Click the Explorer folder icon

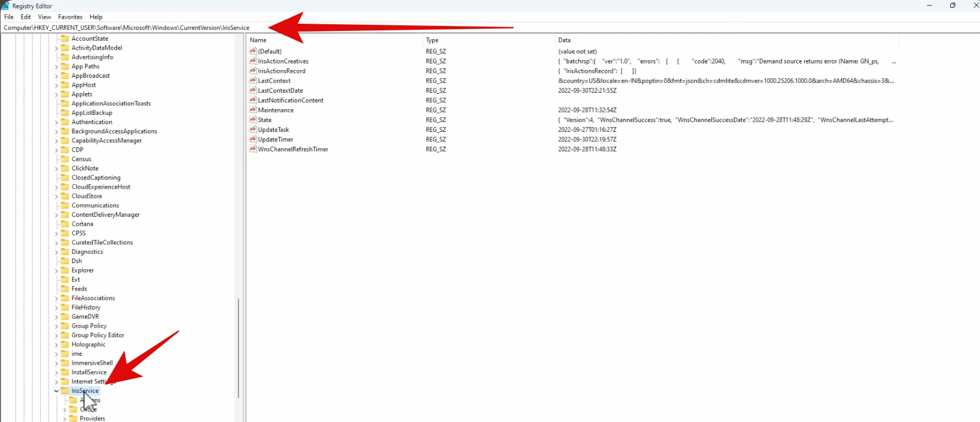pos(65,270)
